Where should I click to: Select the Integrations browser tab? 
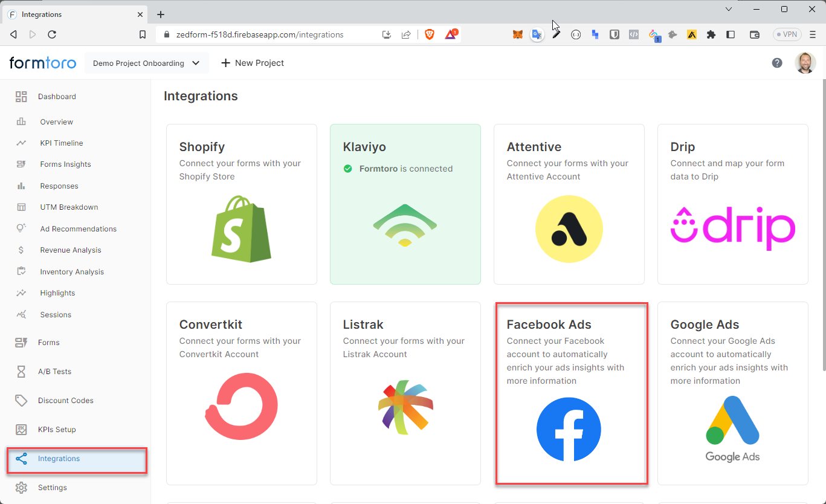tap(76, 14)
